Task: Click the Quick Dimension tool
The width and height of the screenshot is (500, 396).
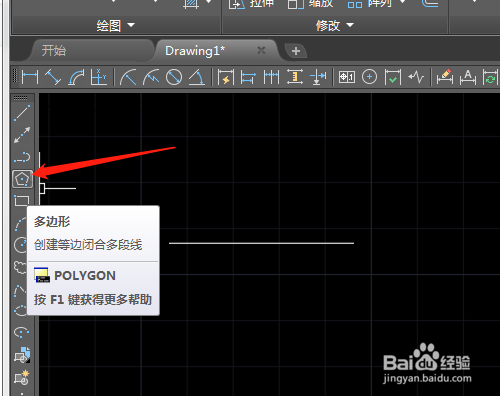Action: [226, 77]
